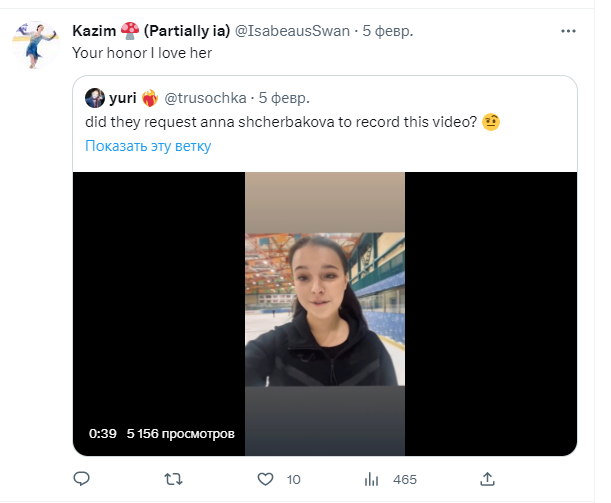Click the share upload arrow icon
The image size is (611, 503).
coord(488,480)
